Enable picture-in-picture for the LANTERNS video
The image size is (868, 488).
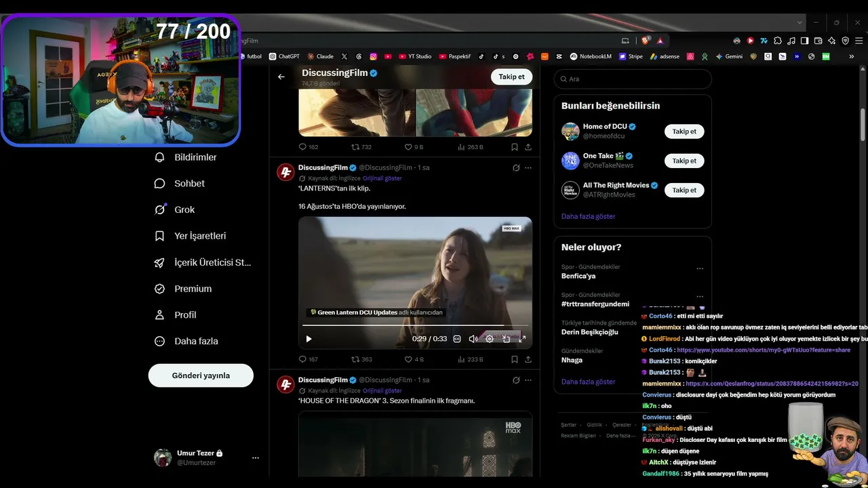click(506, 339)
